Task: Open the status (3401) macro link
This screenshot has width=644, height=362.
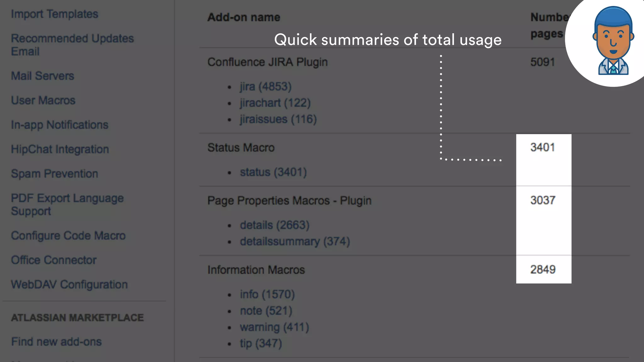Action: 273,172
